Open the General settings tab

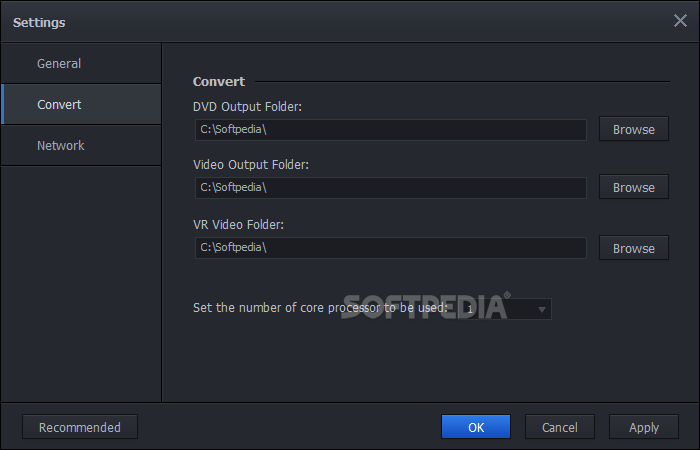81,63
